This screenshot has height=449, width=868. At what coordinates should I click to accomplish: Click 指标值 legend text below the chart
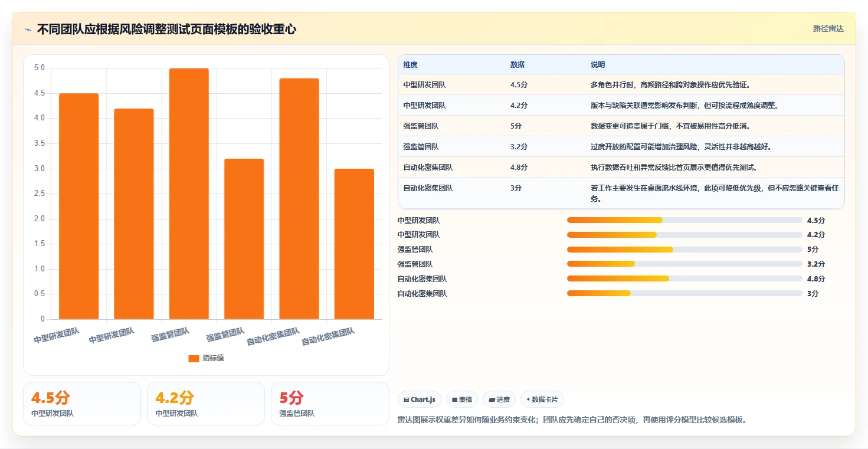213,358
